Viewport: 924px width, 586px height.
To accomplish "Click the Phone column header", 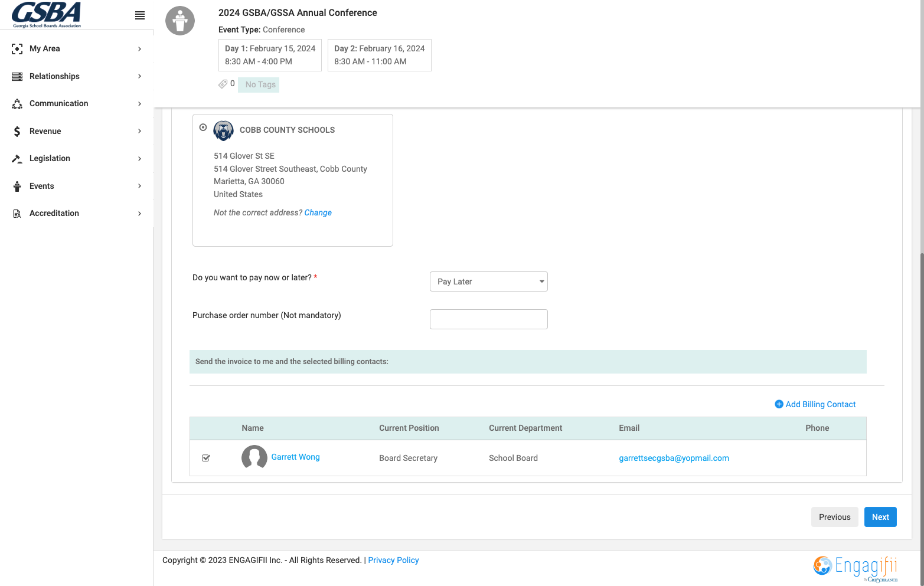I will pyautogui.click(x=817, y=428).
